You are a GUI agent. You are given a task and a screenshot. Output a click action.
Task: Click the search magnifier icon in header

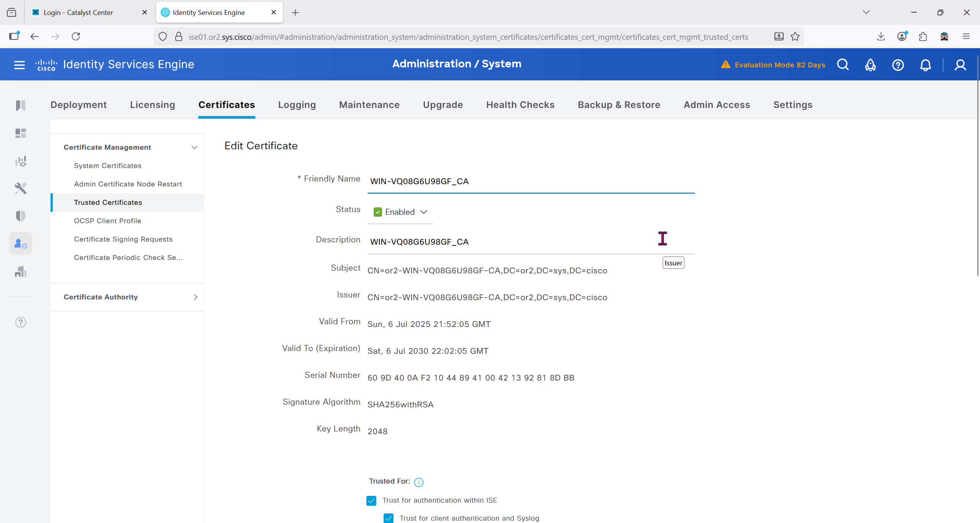[843, 65]
